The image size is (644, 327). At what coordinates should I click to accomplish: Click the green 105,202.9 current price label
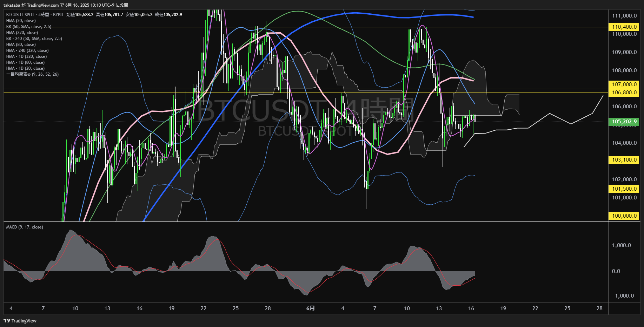pyautogui.click(x=624, y=122)
